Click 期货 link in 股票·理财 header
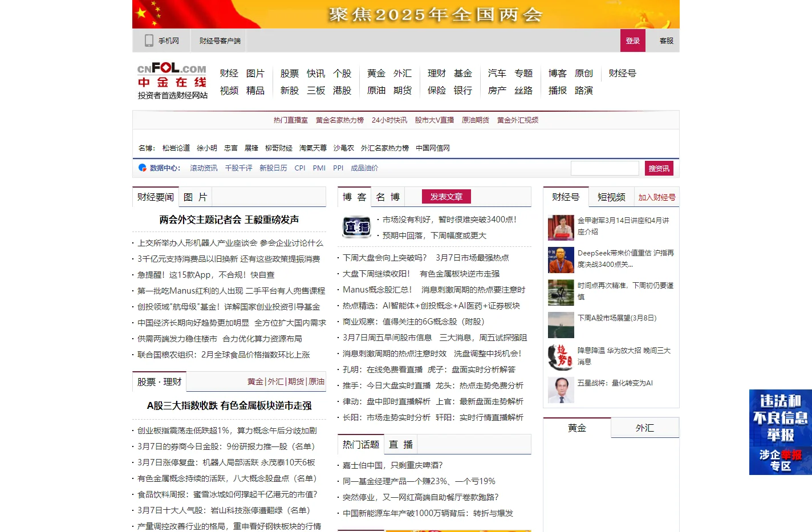The image size is (812, 532). tap(296, 381)
